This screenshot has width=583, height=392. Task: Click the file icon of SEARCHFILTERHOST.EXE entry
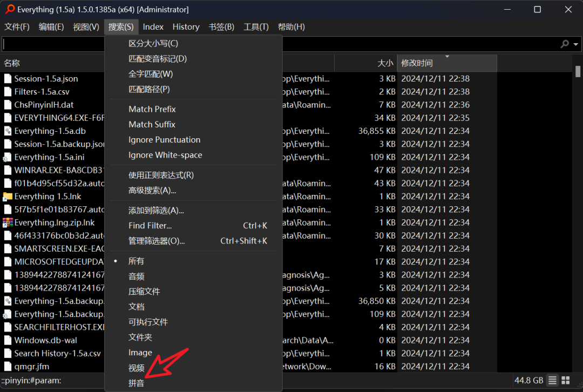8,327
